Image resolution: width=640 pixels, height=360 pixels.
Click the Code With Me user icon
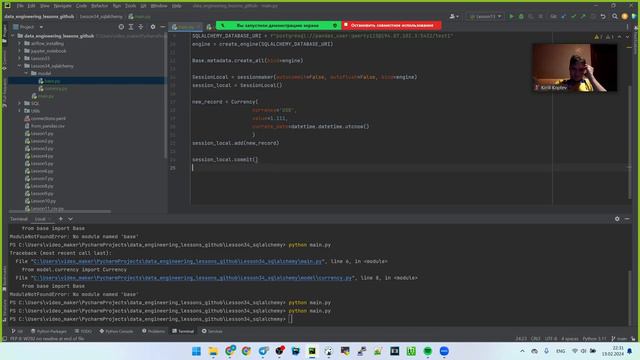tap(454, 16)
